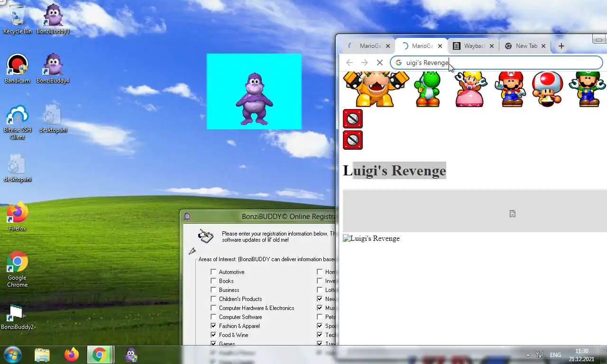Switch to BonziBuddy on the taskbar
This screenshot has width=607, height=364.
pyautogui.click(x=131, y=355)
